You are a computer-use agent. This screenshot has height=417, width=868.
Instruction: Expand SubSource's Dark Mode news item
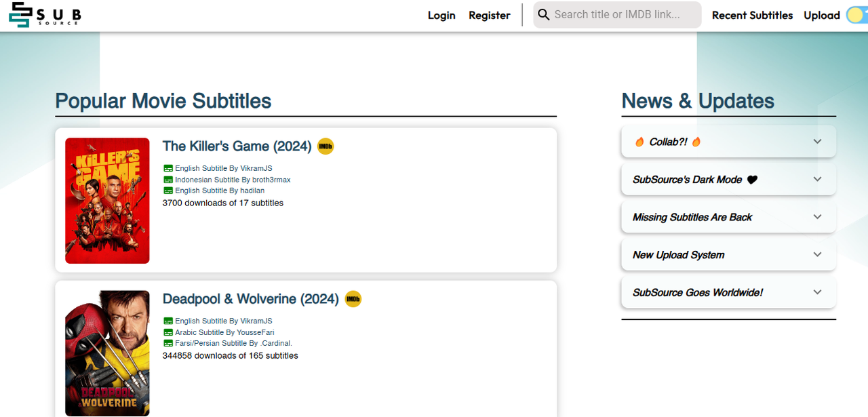click(728, 180)
